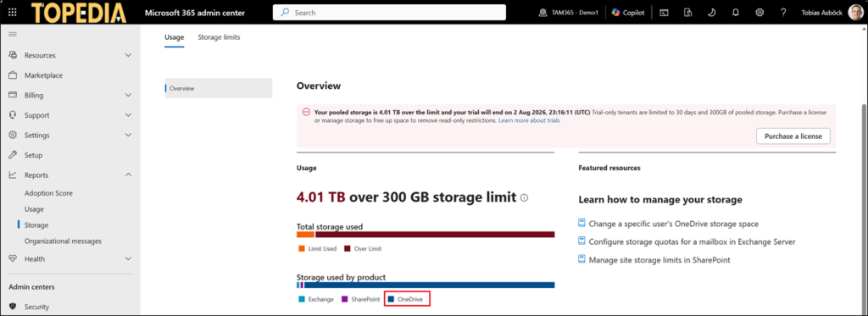Click the Billing card icon
868x316 pixels.
[x=13, y=95]
